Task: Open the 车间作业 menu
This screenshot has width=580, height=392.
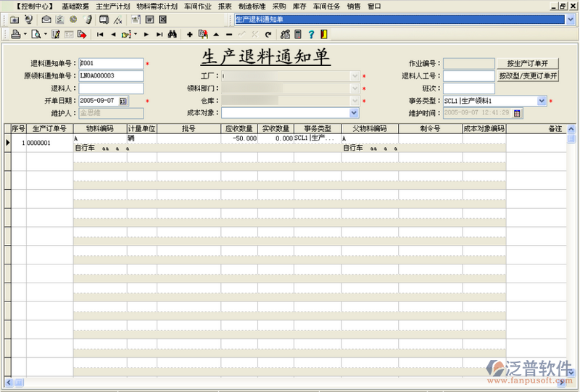Action: pyautogui.click(x=197, y=6)
